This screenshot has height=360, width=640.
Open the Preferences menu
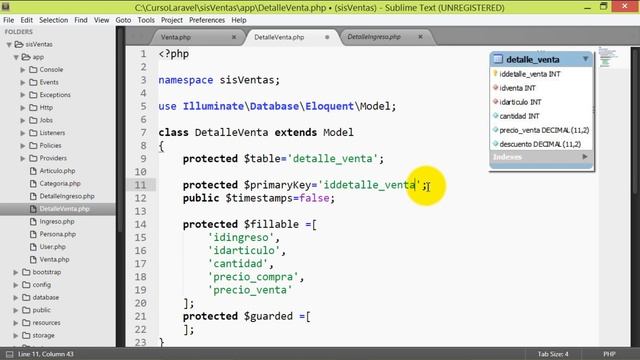click(x=207, y=20)
